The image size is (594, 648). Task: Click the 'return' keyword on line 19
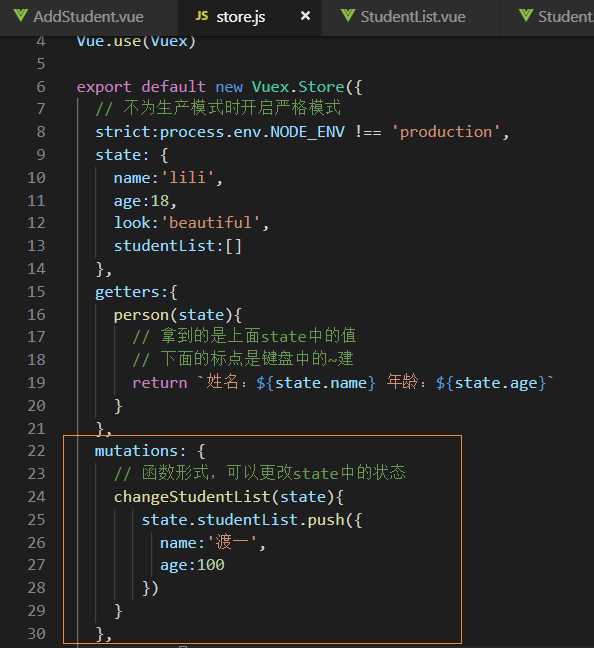160,383
